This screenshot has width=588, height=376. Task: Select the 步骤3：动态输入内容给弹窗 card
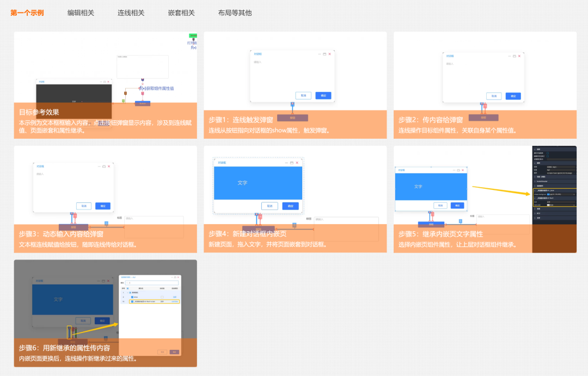point(106,200)
